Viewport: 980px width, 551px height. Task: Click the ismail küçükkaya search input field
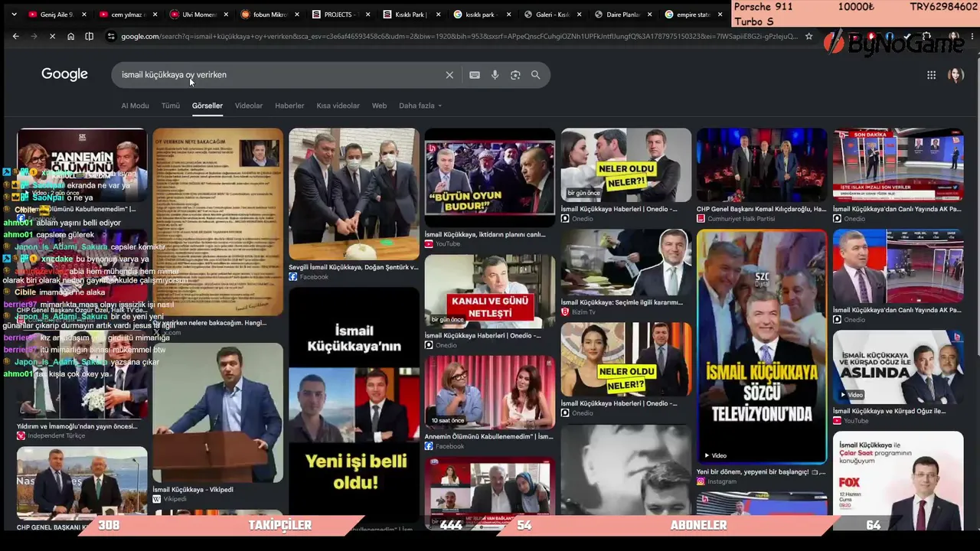point(279,75)
